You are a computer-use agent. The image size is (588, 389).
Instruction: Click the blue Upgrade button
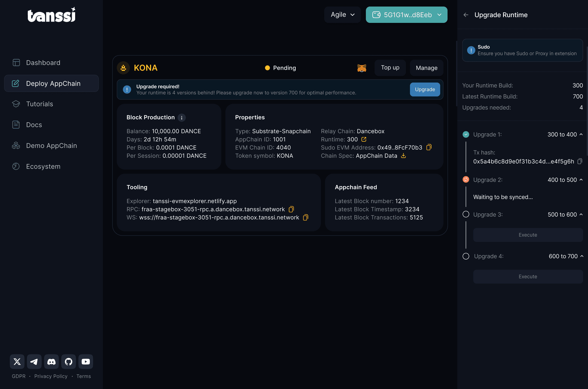click(425, 89)
